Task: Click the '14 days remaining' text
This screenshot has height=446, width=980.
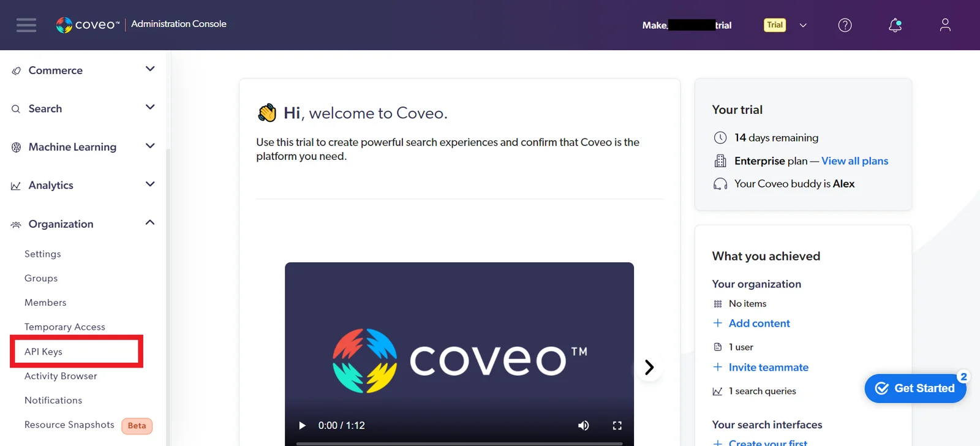Action: pos(776,138)
